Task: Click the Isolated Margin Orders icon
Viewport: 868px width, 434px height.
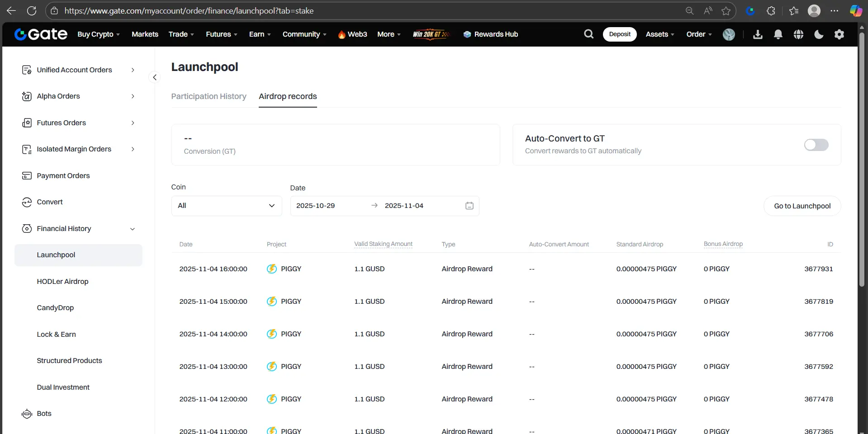Action: point(27,149)
